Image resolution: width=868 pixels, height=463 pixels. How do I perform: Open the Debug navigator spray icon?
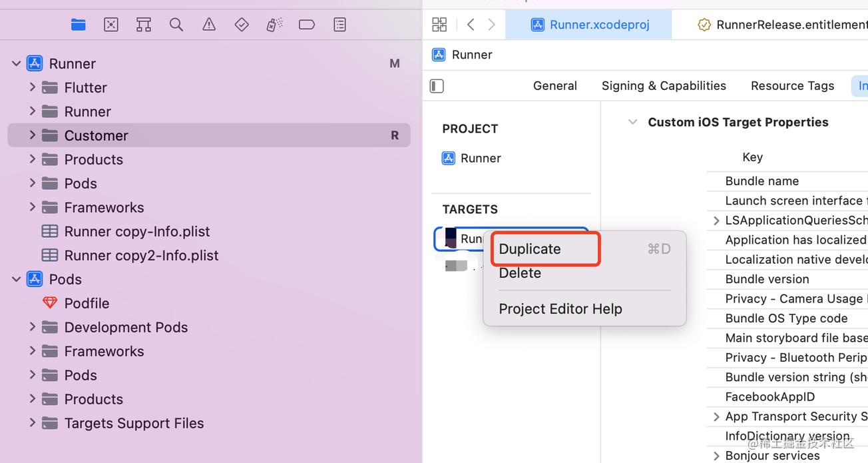(274, 25)
